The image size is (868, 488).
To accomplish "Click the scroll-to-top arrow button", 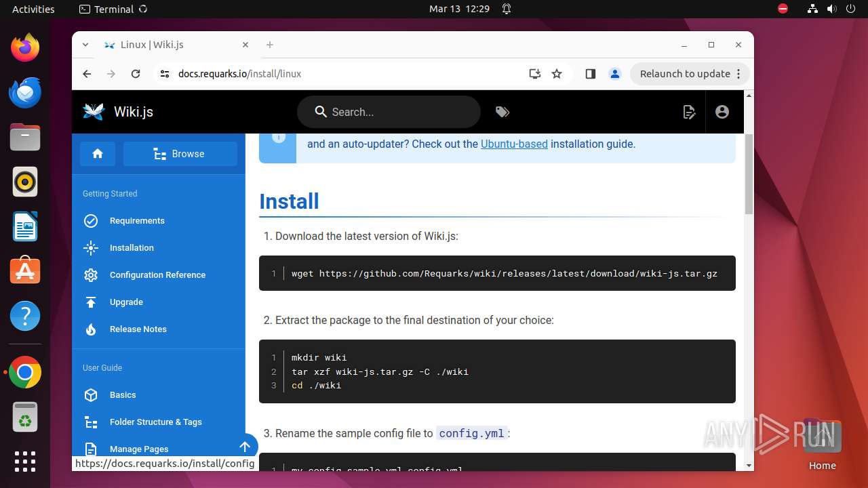I will (245, 447).
